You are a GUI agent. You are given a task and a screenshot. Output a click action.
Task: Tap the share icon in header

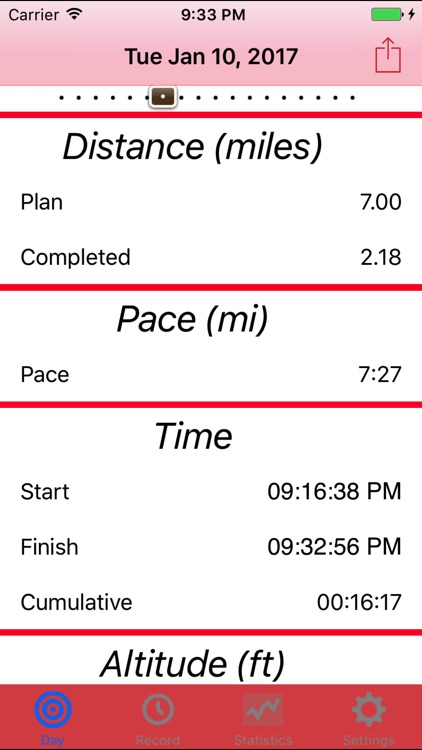(388, 55)
